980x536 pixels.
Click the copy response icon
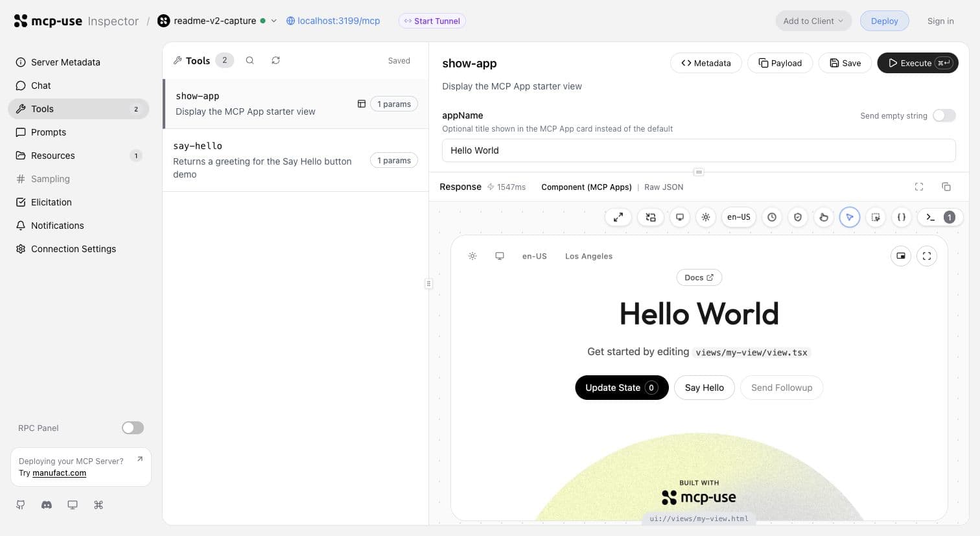[946, 187]
